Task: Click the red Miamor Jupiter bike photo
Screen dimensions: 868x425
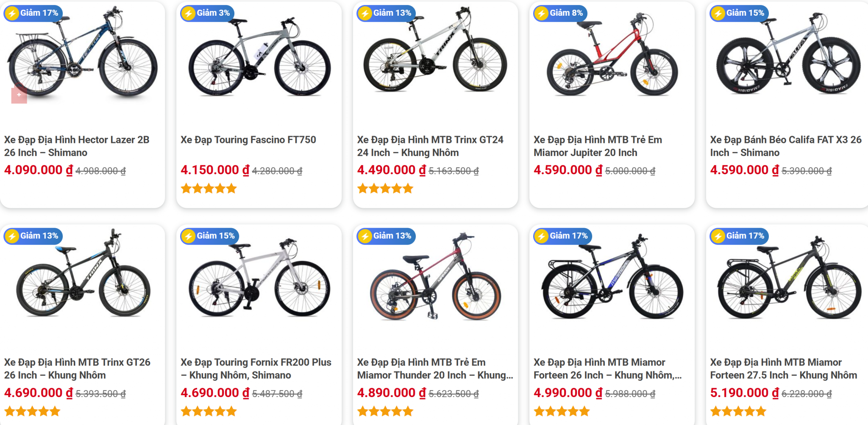Action: click(x=612, y=57)
